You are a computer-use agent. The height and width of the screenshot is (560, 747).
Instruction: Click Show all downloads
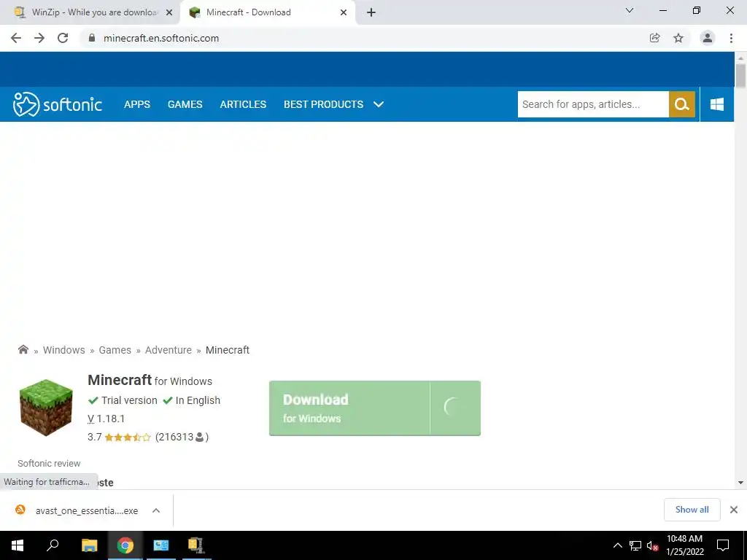point(692,510)
